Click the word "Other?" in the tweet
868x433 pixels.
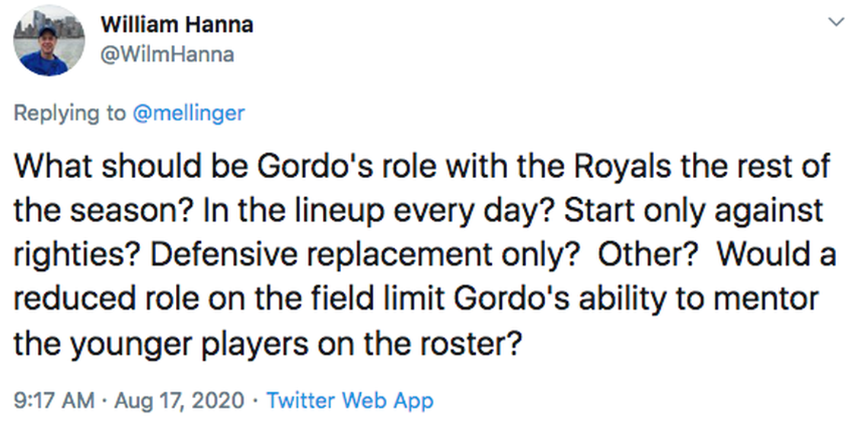pyautogui.click(x=649, y=255)
